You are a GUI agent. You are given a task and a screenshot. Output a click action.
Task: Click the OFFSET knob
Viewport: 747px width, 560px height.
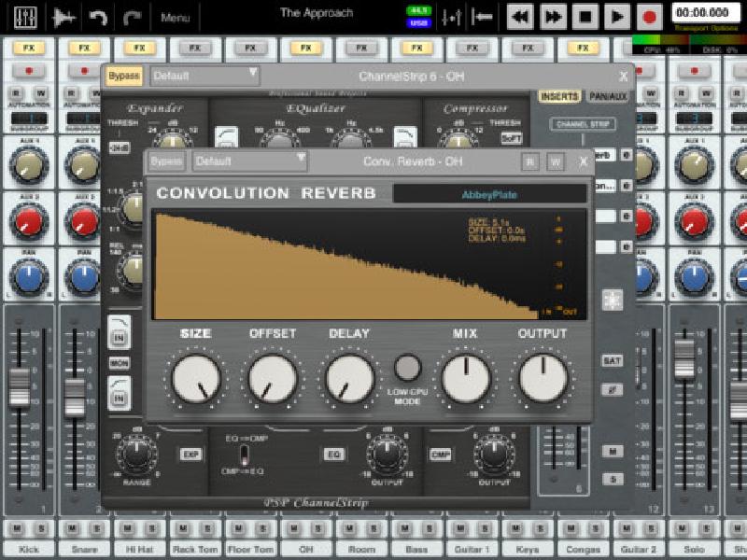tap(273, 379)
